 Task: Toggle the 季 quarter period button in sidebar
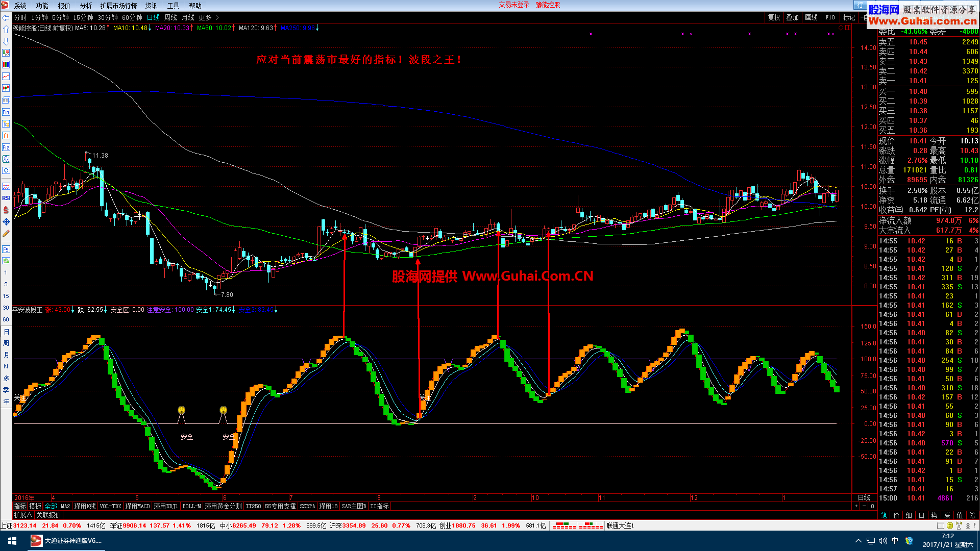click(x=6, y=390)
